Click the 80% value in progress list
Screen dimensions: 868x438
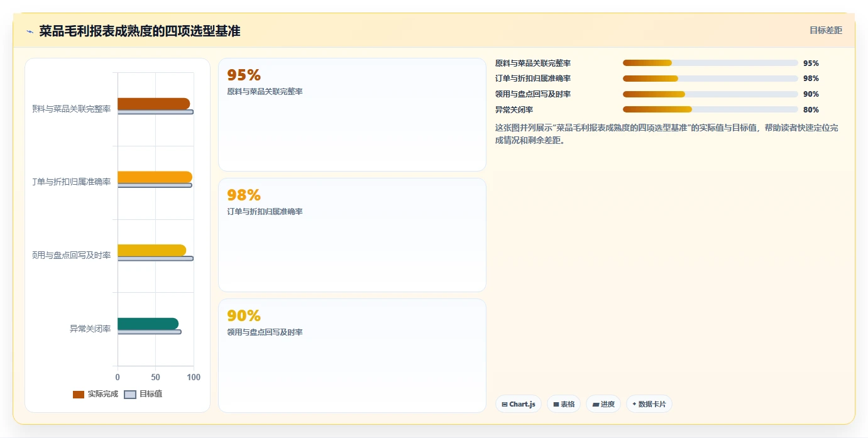[811, 109]
